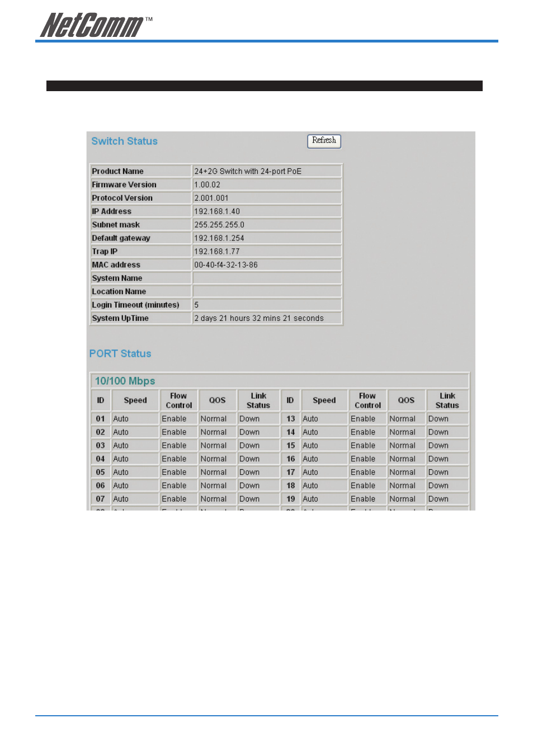Click the Link Status value for port 04
The height and width of the screenshot is (756, 533).
coord(258,459)
